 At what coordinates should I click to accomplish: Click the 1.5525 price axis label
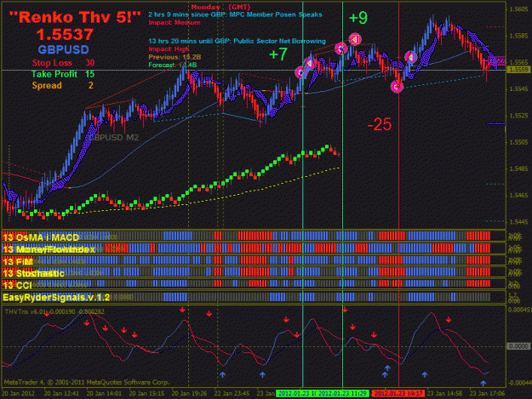pos(518,116)
